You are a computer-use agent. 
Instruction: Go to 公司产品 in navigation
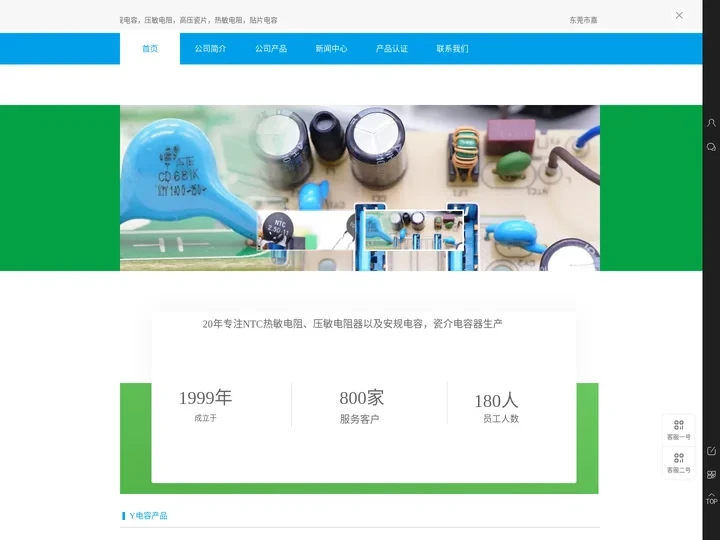pyautogui.click(x=271, y=49)
